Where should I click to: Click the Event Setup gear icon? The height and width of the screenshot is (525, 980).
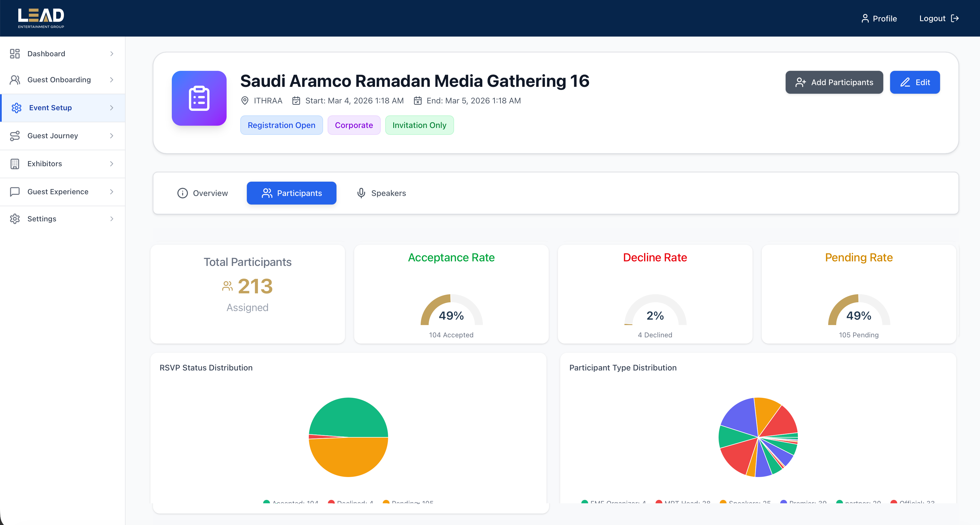click(x=16, y=108)
